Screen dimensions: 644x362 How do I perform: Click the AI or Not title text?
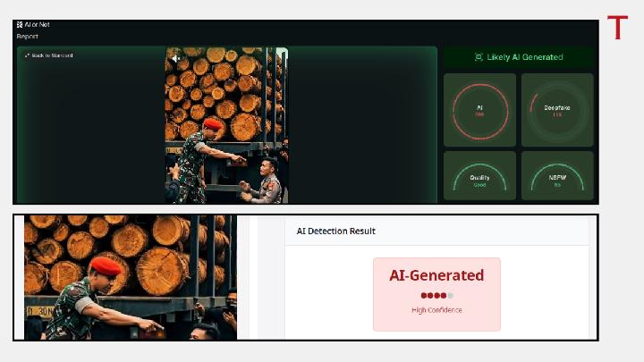38,25
